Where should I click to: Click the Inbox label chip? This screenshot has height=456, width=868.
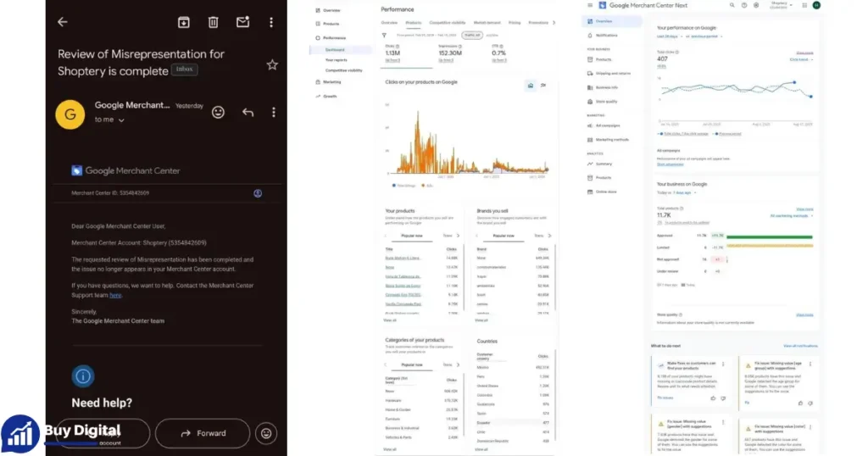[x=184, y=70]
